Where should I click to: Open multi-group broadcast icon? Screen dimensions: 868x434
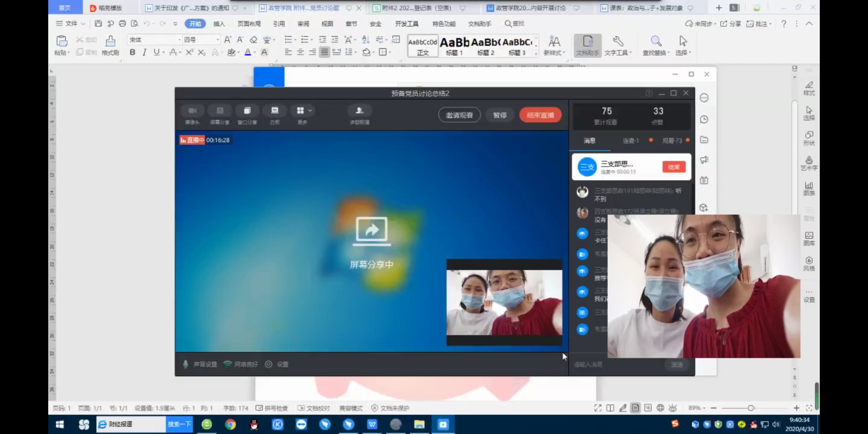pos(359,111)
